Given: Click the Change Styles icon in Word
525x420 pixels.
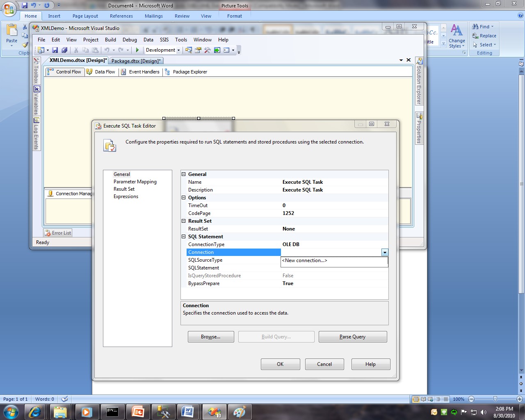Looking at the screenshot, I should (457, 30).
